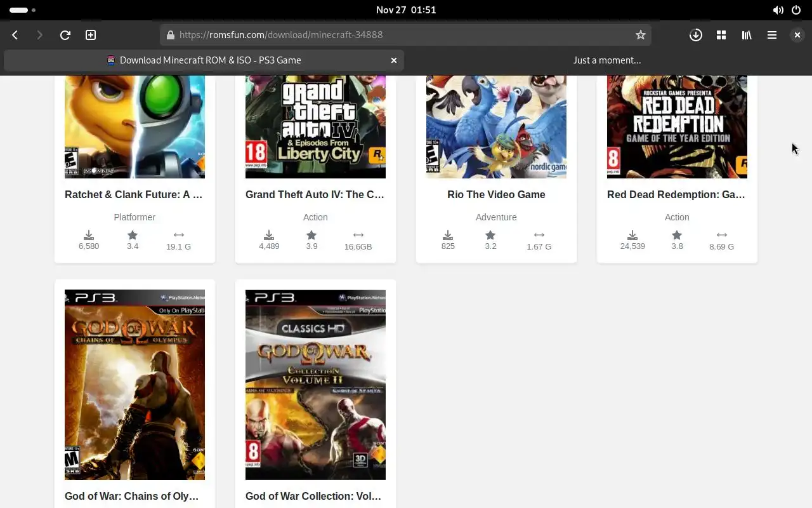Image resolution: width=812 pixels, height=508 pixels.
Task: Open the system volume indicator
Action: (778, 10)
